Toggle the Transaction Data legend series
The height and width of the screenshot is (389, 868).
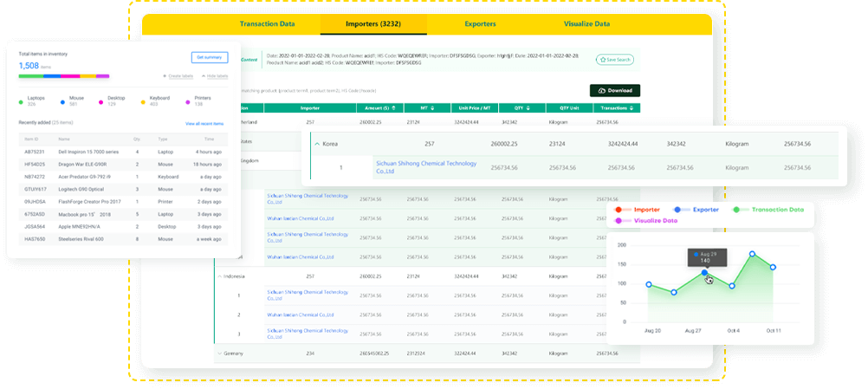[736, 210]
